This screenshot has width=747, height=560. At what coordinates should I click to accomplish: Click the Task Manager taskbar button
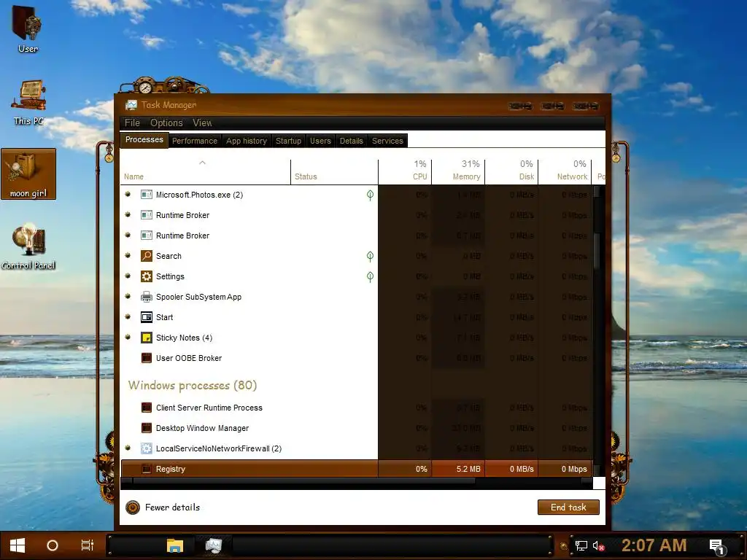point(214,545)
